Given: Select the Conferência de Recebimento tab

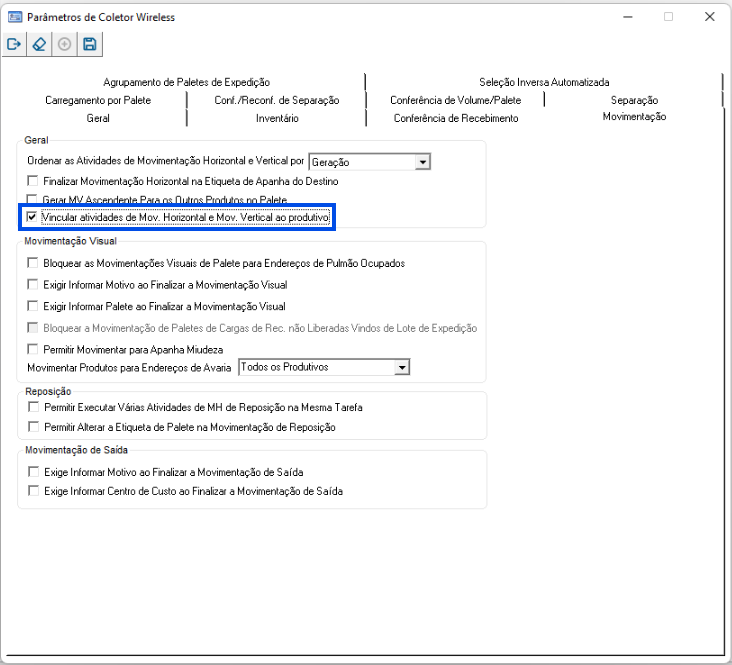Looking at the screenshot, I should pos(456,118).
